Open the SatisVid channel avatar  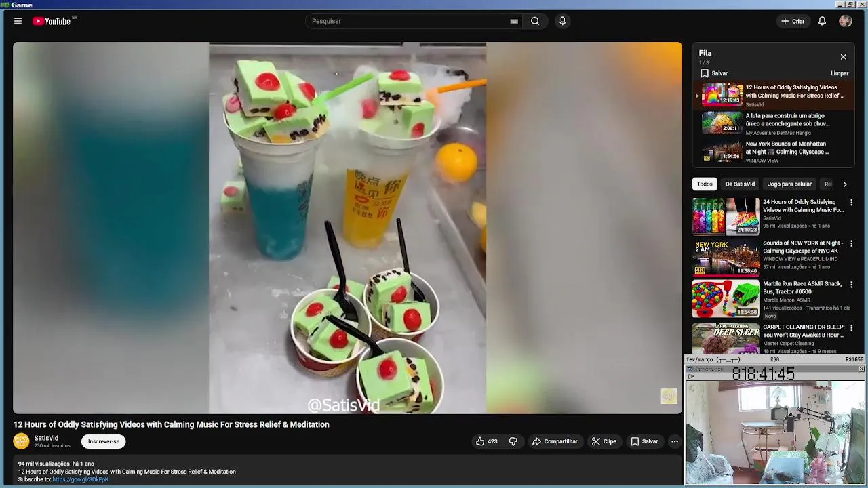click(x=22, y=441)
